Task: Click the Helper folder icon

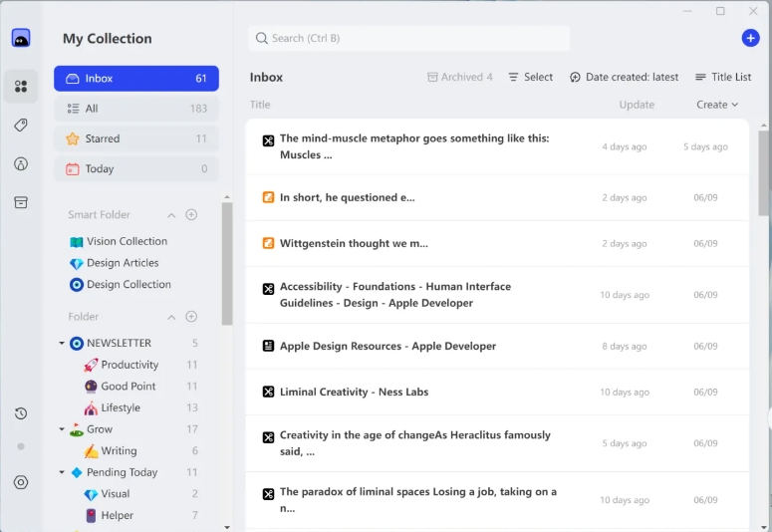Action: coord(91,515)
